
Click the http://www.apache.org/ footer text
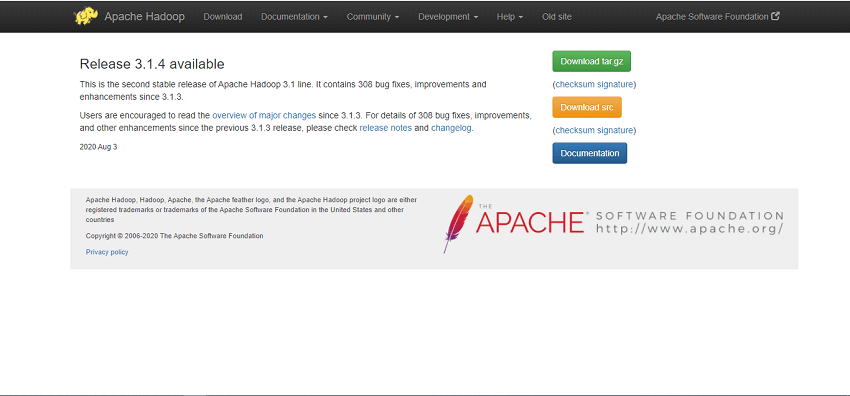pyautogui.click(x=690, y=229)
